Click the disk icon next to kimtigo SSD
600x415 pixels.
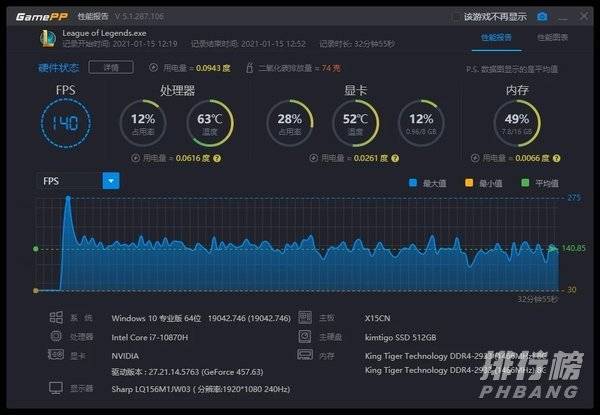point(305,336)
